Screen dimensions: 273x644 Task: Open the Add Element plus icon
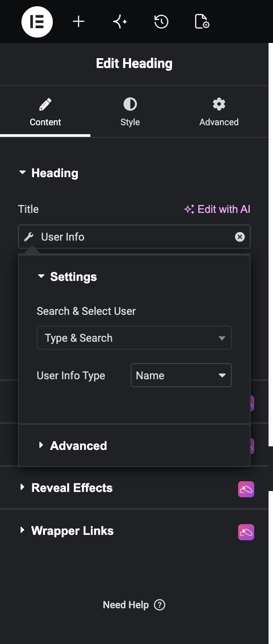point(79,21)
